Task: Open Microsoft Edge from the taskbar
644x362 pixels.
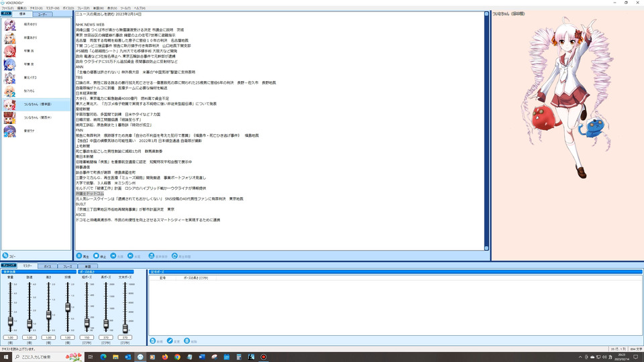Action: tap(103, 357)
